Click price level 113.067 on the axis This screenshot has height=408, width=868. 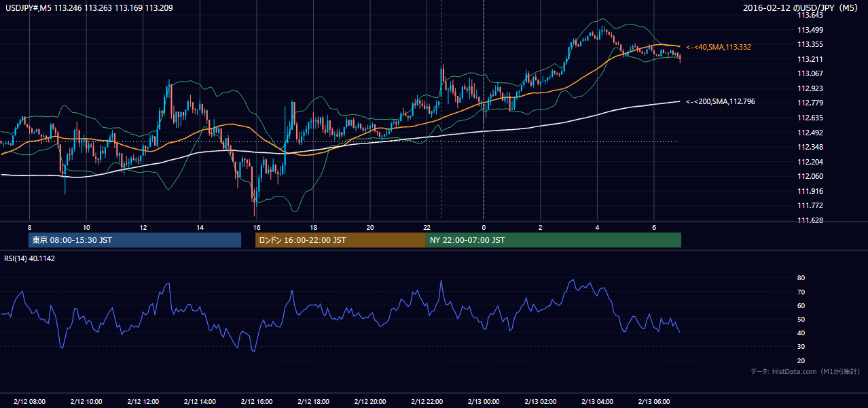(x=810, y=73)
